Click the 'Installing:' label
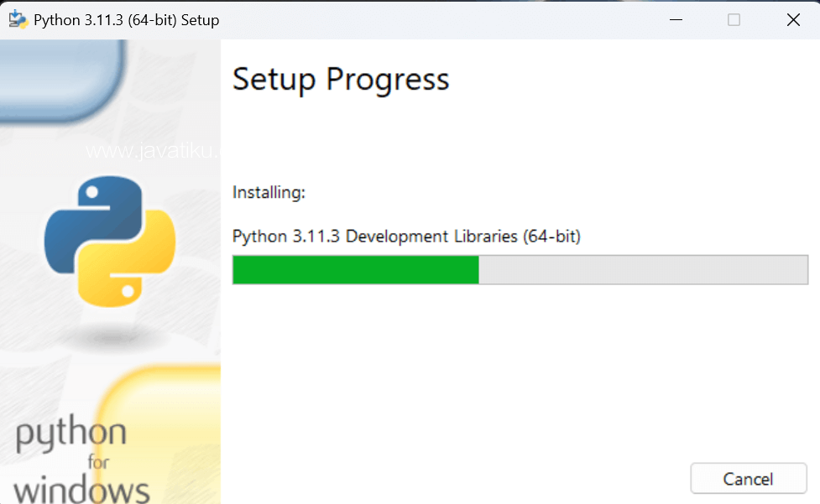The width and height of the screenshot is (820, 504). coord(269,193)
